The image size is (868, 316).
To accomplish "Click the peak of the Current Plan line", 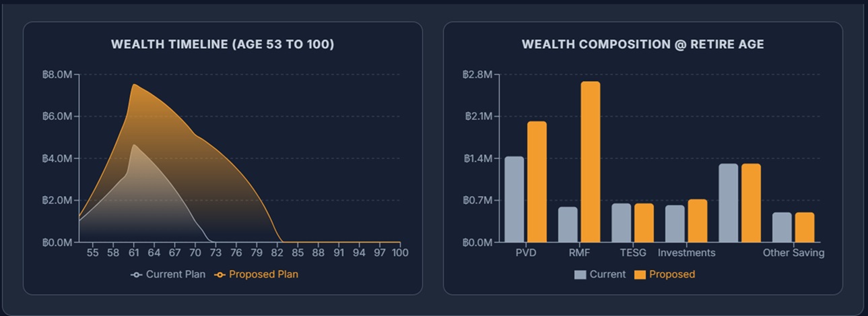I will coord(134,145).
